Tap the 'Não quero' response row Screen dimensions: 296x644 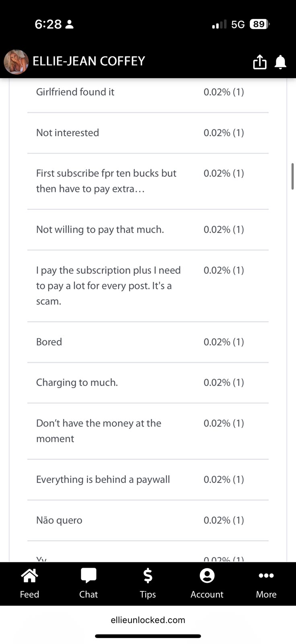(x=148, y=520)
